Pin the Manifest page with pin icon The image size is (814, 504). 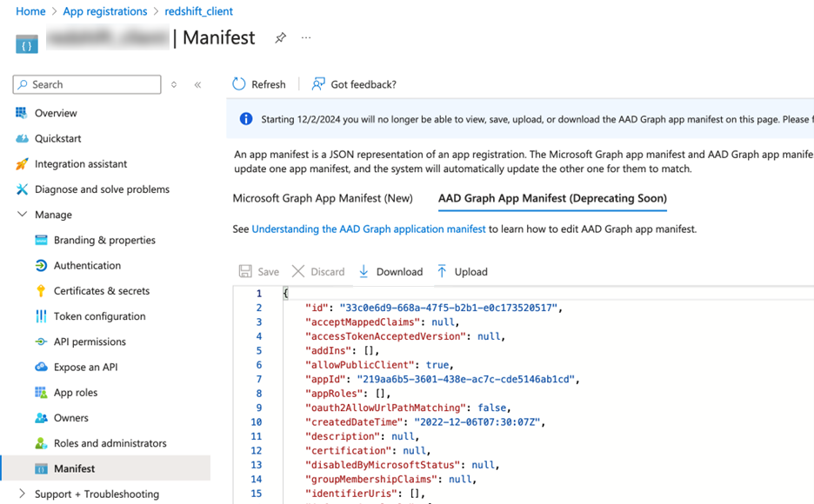(280, 38)
